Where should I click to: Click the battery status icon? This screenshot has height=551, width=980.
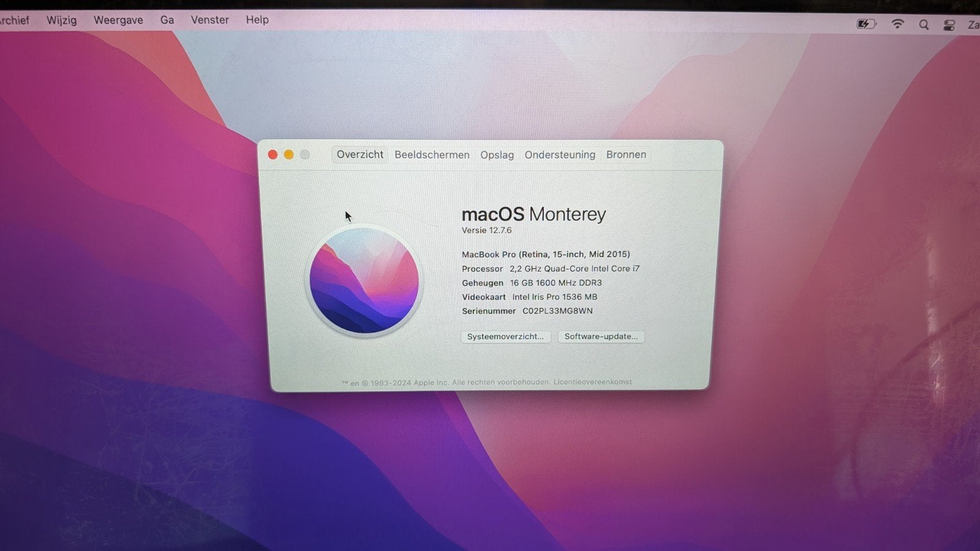(x=866, y=24)
